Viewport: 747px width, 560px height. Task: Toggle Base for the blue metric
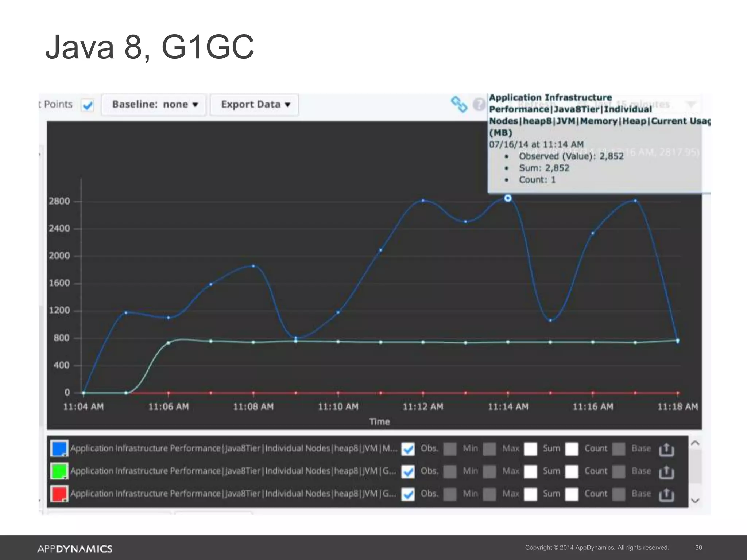(619, 449)
